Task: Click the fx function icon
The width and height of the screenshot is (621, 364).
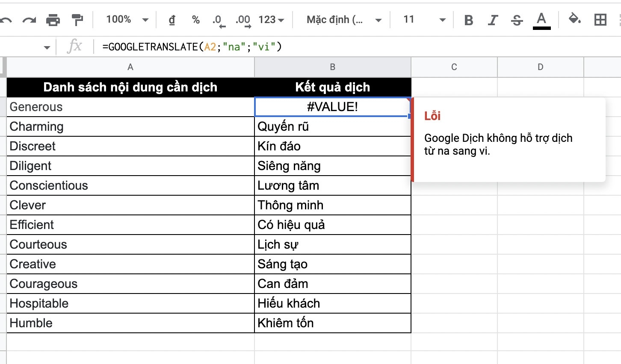Action: click(74, 46)
